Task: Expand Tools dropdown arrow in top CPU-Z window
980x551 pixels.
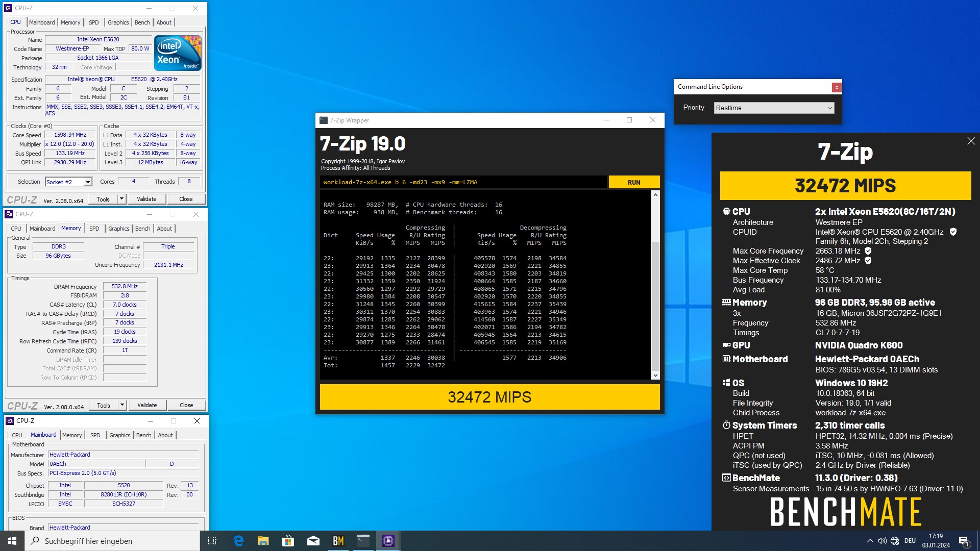Action: [121, 199]
